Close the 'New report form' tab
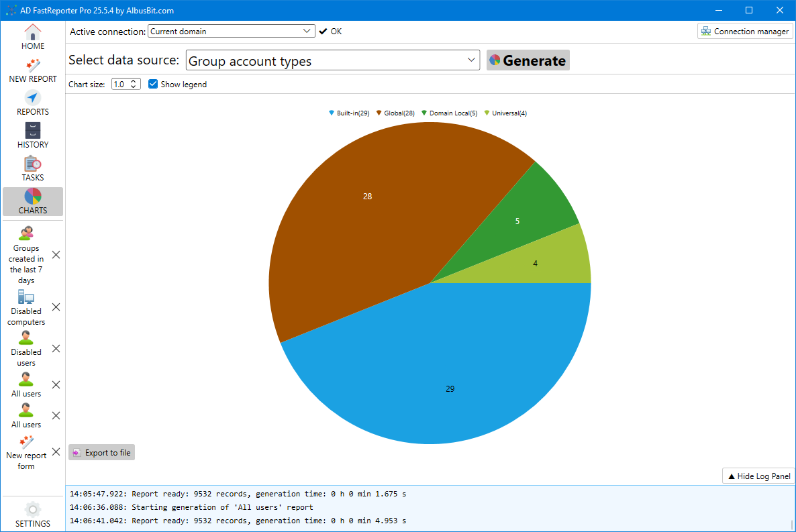The width and height of the screenshot is (796, 532). tap(56, 451)
